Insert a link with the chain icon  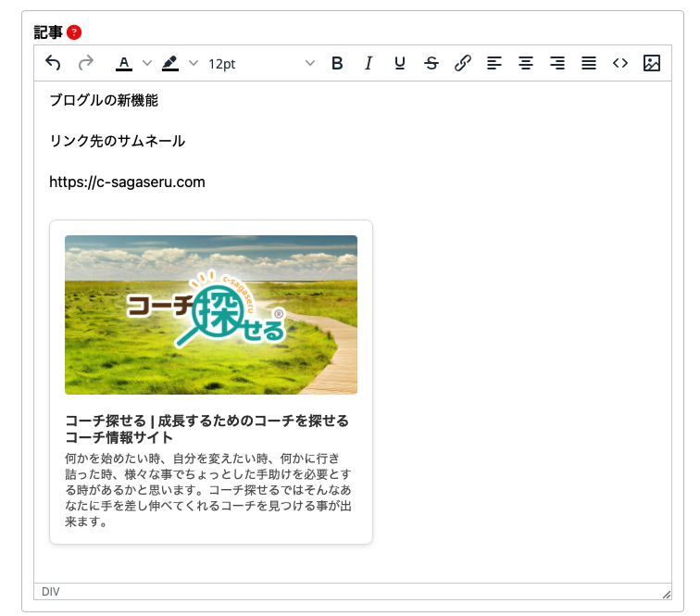tap(463, 63)
